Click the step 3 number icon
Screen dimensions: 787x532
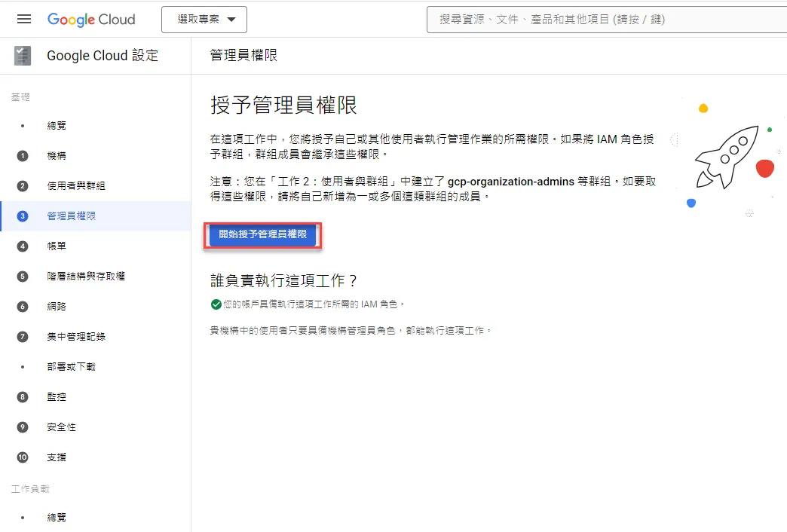click(23, 216)
